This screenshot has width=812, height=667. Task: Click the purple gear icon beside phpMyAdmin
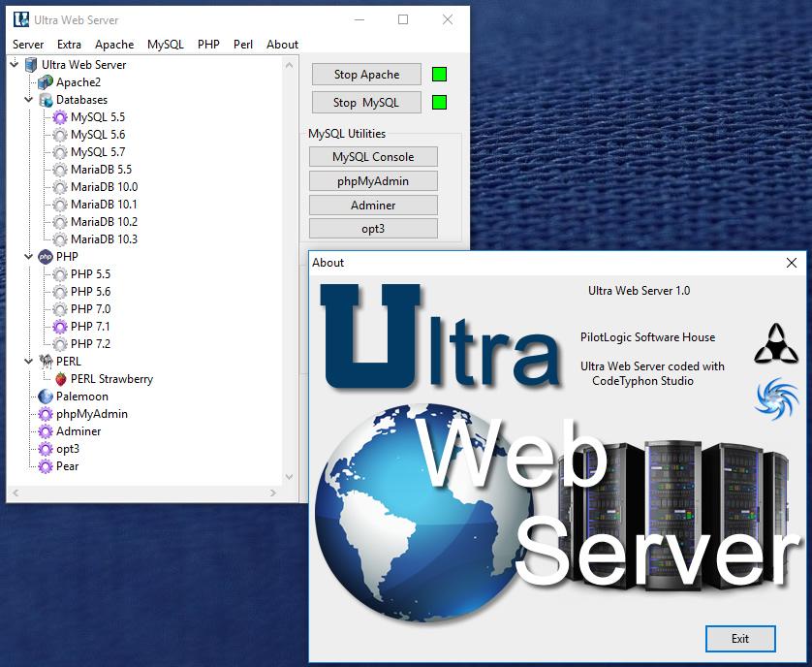[46, 414]
